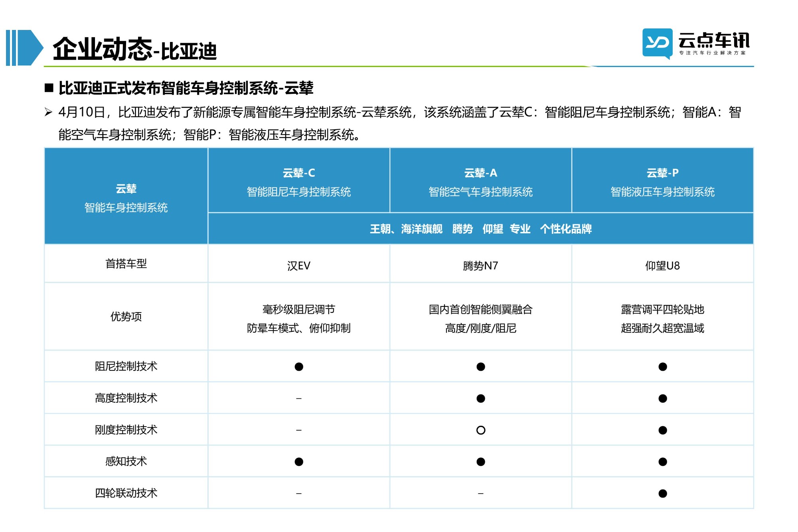Select the heading 比亚迪正式发布智能车身控制系统-云辇
798x532 pixels.
186,88
